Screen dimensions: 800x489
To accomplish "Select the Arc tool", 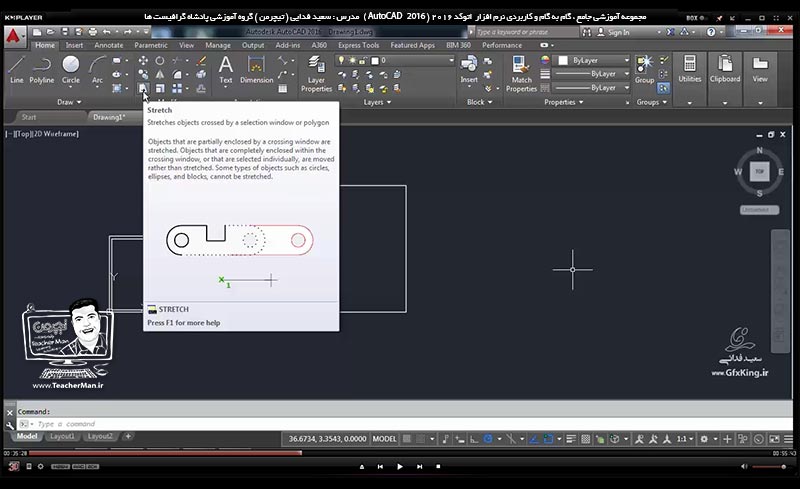I will coord(97,70).
